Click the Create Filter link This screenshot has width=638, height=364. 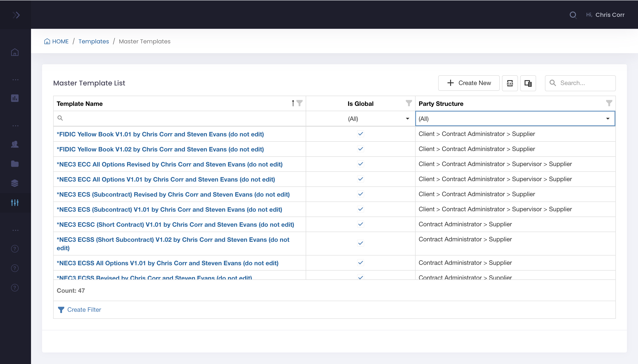(84, 310)
